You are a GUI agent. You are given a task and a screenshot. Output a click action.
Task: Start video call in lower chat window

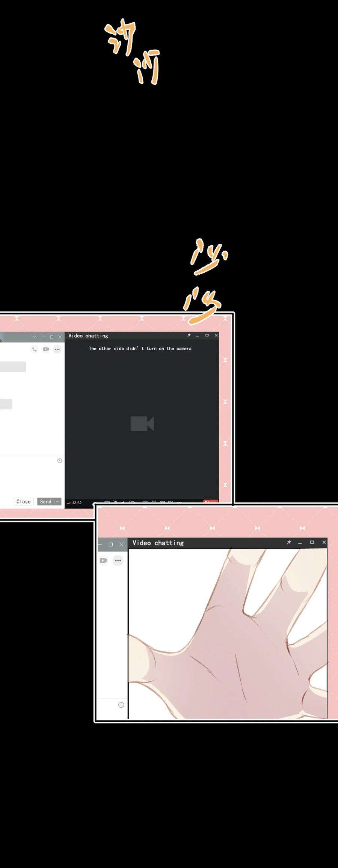103,560
